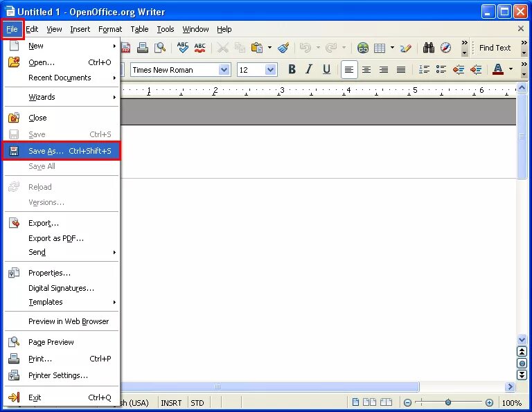Open Page Preview from the toolbar magnifier icon

(x=160, y=48)
